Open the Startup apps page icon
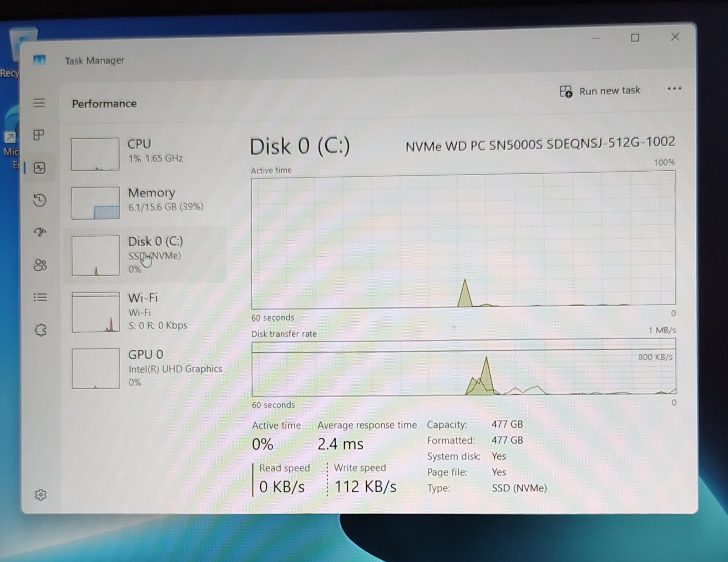The image size is (728, 562). click(40, 233)
